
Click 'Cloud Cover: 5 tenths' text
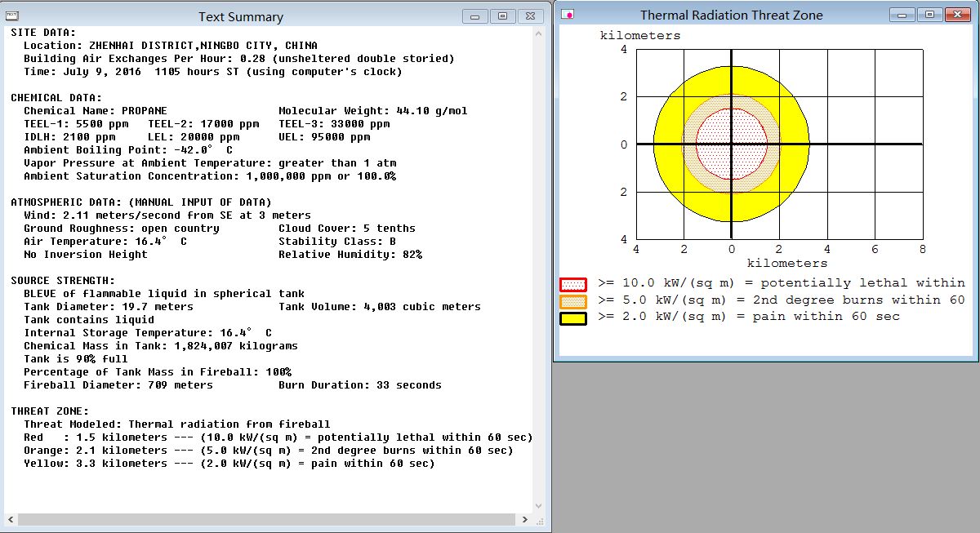(347, 229)
